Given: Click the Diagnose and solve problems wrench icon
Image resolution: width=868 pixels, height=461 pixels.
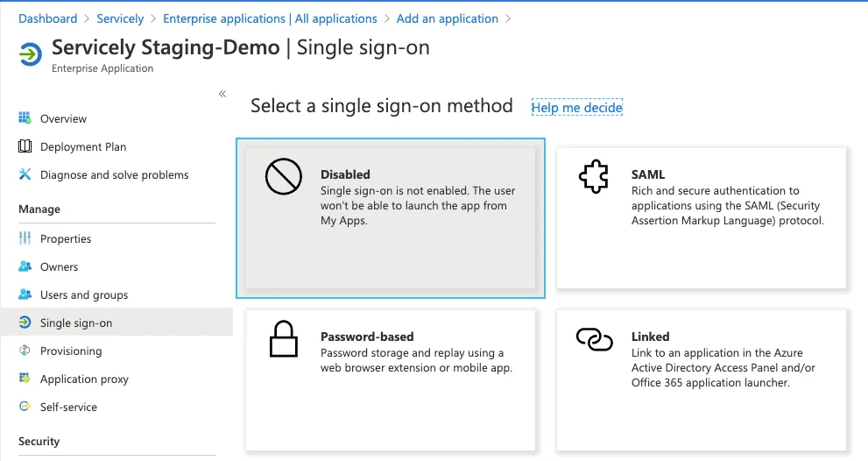Looking at the screenshot, I should coord(25,174).
